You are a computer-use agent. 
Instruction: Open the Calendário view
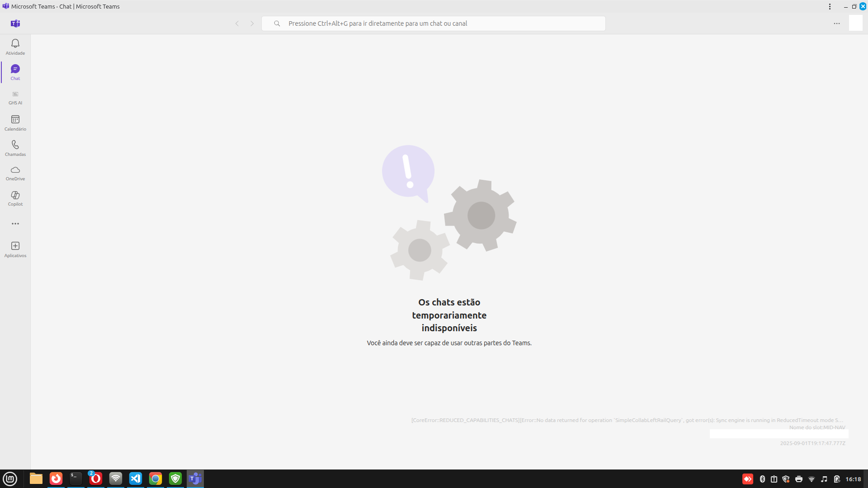click(x=15, y=122)
